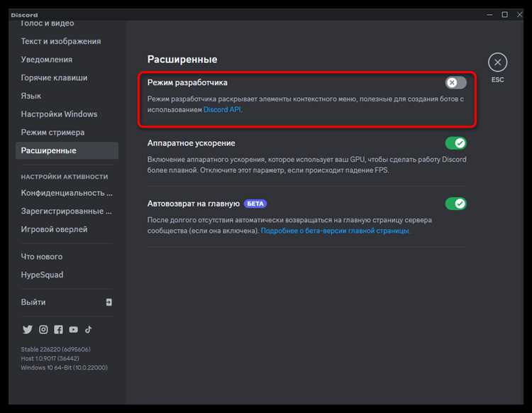This screenshot has height=413, width=532.
Task: Open the Язык settings page
Action: [31, 96]
